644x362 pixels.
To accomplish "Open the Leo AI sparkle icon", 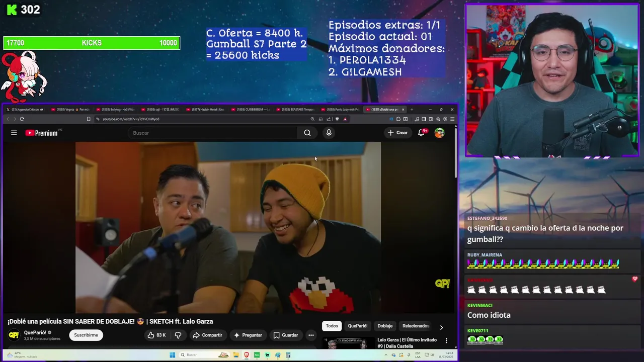I will [438, 119].
